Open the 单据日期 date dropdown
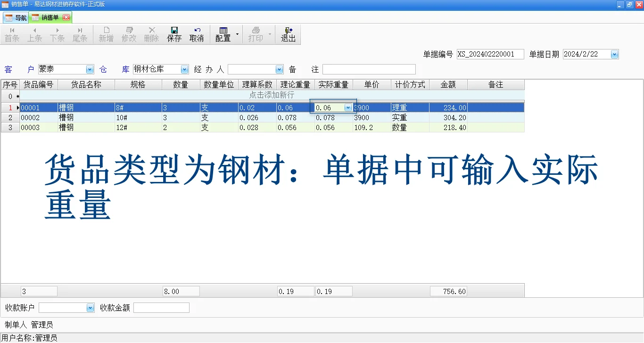 point(614,54)
